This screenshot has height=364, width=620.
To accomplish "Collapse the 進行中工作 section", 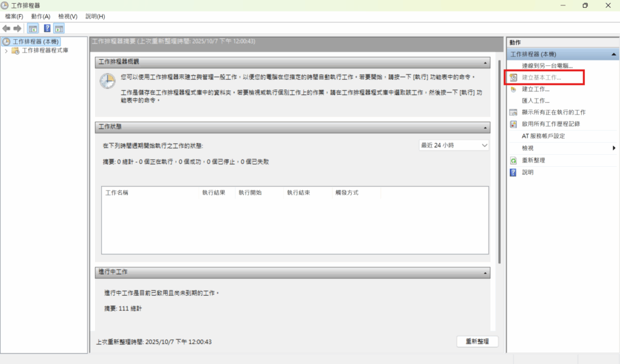I will pos(485,273).
